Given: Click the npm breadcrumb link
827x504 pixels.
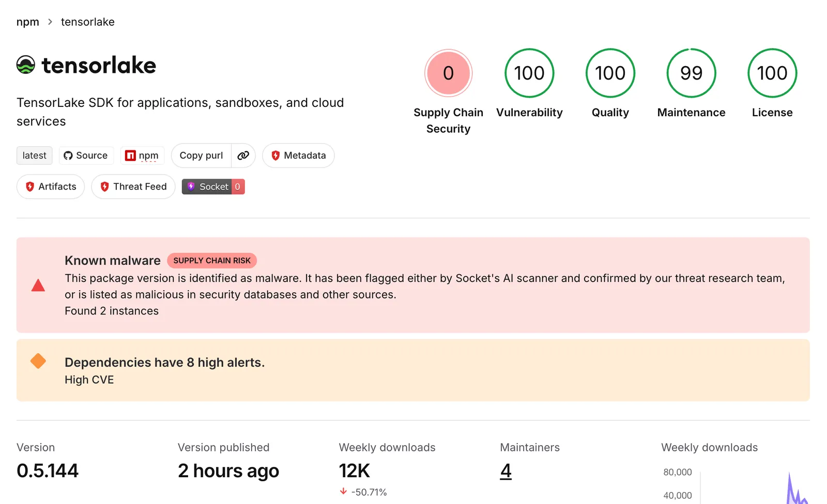Looking at the screenshot, I should (x=28, y=22).
